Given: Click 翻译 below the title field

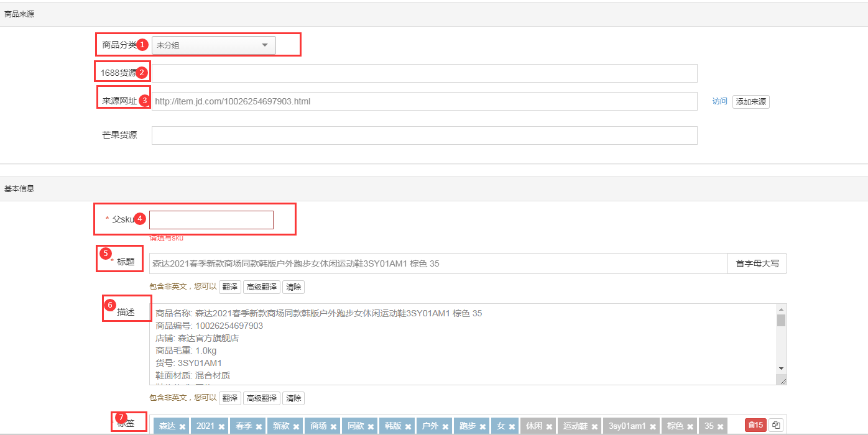Looking at the screenshot, I should point(229,287).
